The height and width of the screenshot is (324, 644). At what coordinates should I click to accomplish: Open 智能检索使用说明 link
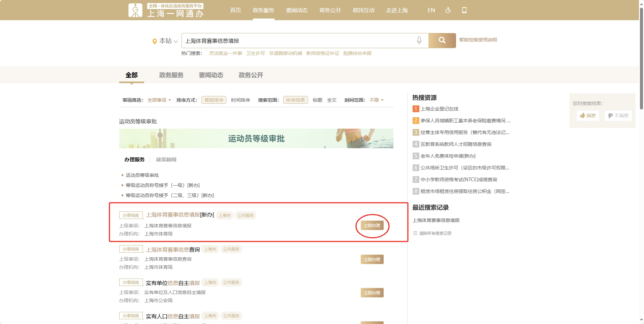pos(478,40)
